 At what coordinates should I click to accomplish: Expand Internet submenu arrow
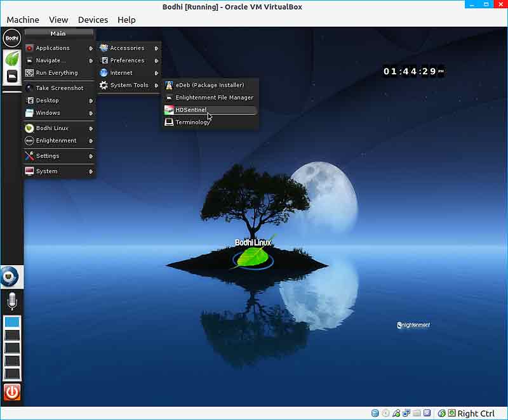(x=156, y=73)
